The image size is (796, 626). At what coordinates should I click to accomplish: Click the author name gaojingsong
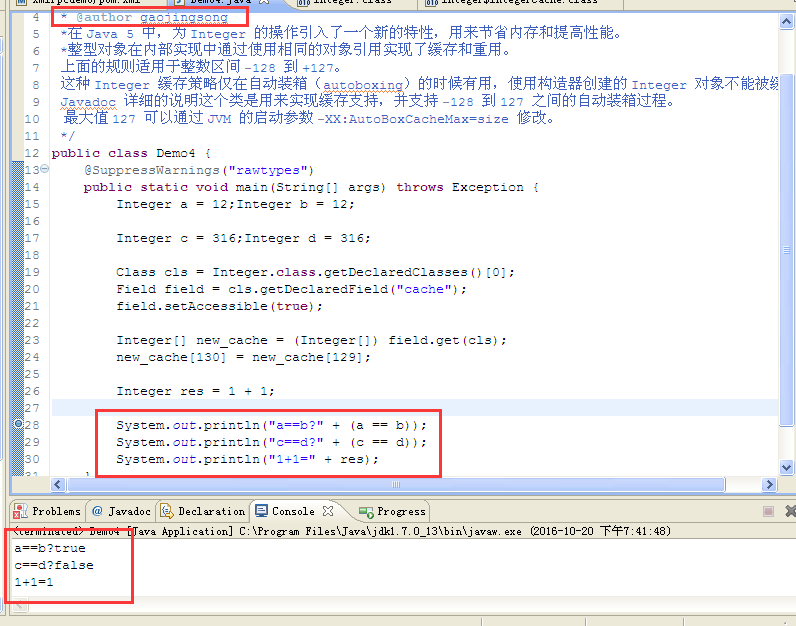[x=184, y=17]
